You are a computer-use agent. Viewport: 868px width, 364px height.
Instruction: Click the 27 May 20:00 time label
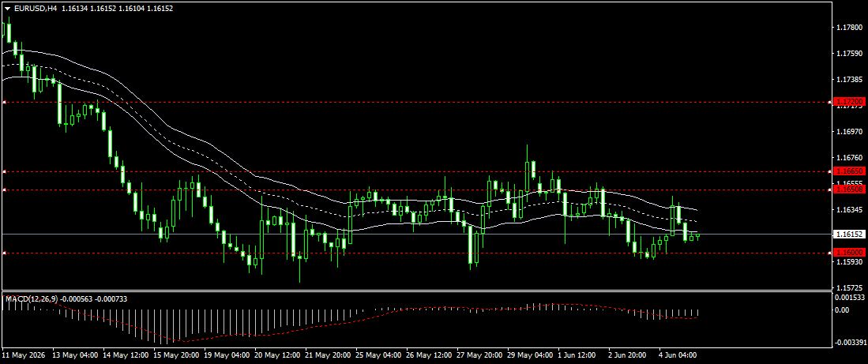click(480, 354)
